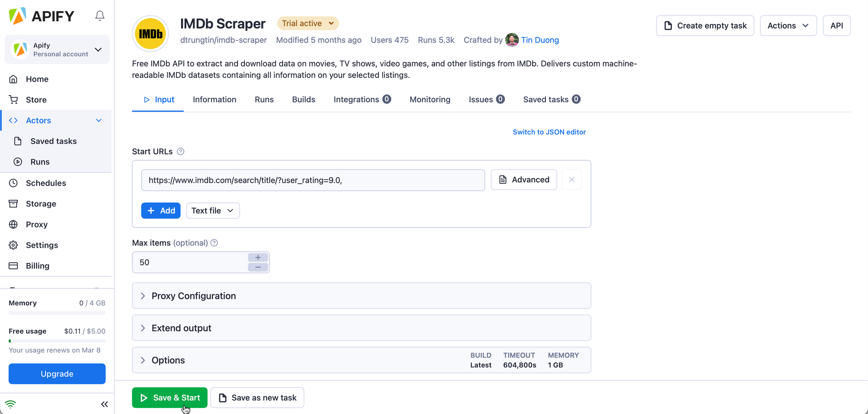Open the Saved tasks tab

coord(552,99)
